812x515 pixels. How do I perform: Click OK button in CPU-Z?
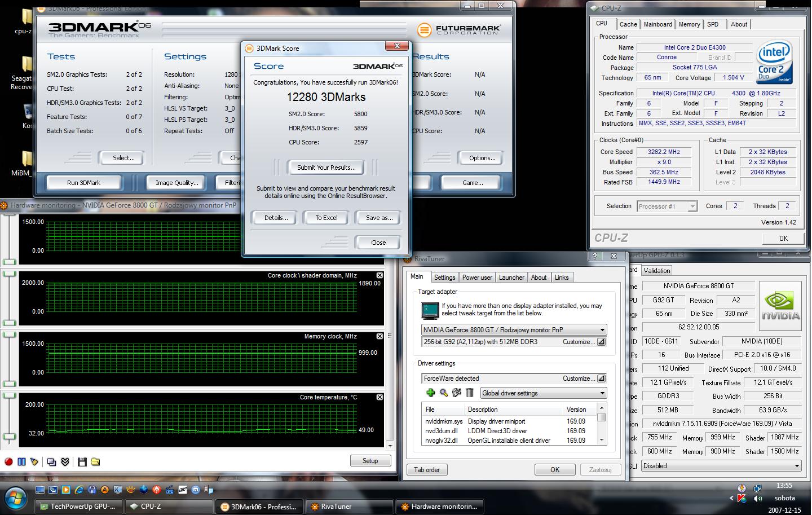click(783, 238)
